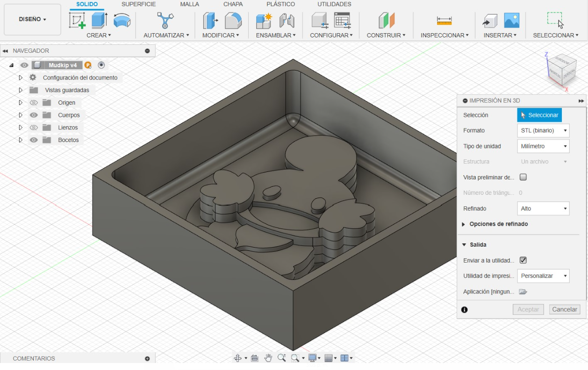Viewport: 588px width, 370px height.
Task: Hide the Cuerpos folder via eye icon
Action: (34, 115)
